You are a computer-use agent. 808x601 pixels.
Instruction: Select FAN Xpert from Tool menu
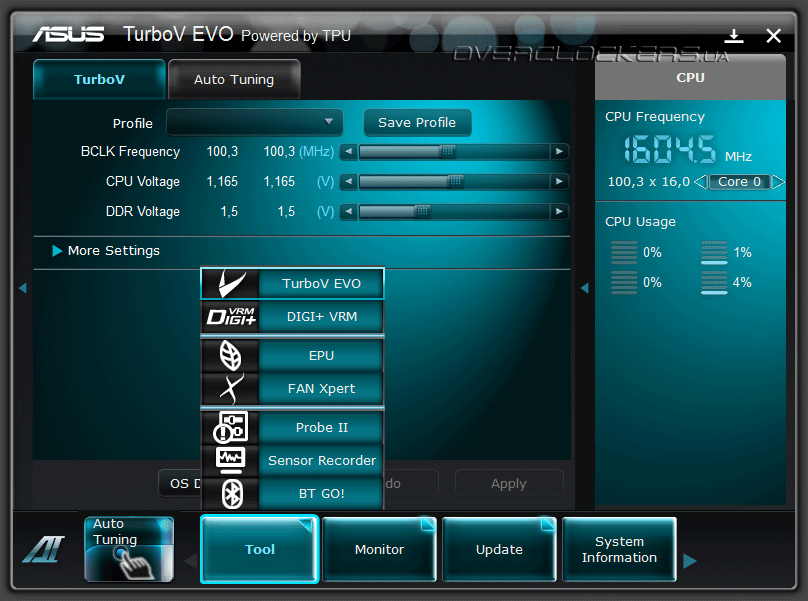point(321,389)
